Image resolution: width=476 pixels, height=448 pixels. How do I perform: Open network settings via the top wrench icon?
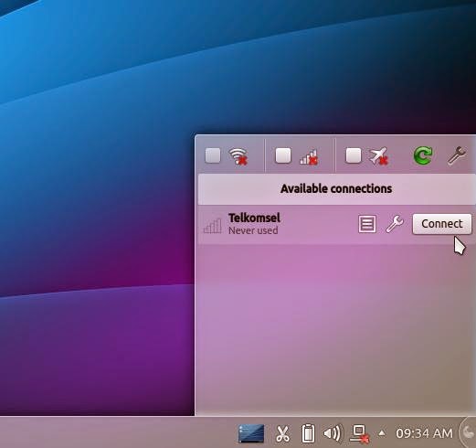click(x=457, y=155)
